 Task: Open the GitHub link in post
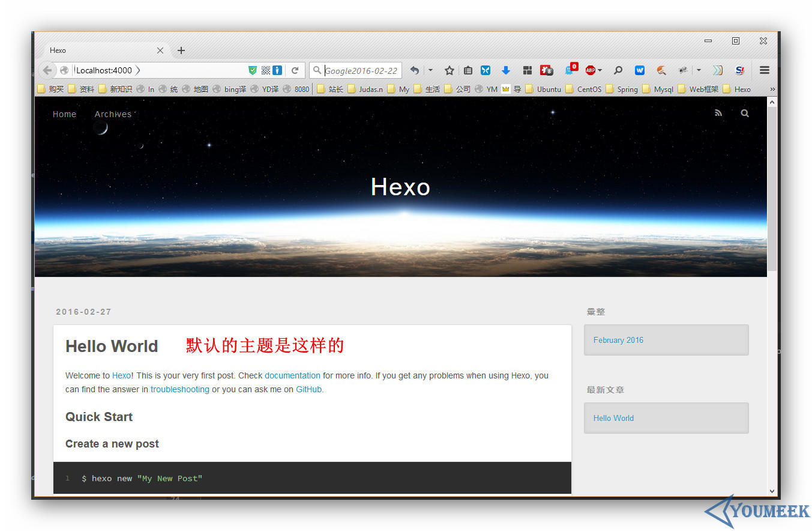coord(308,389)
